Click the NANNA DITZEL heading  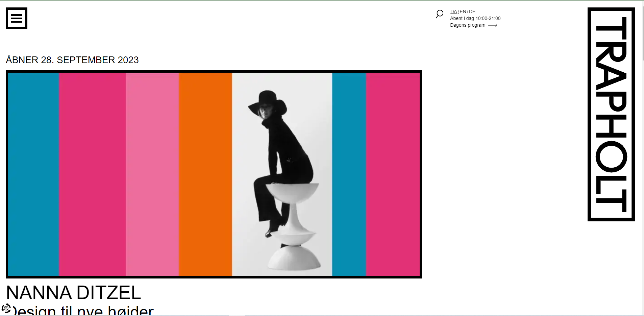(73, 293)
